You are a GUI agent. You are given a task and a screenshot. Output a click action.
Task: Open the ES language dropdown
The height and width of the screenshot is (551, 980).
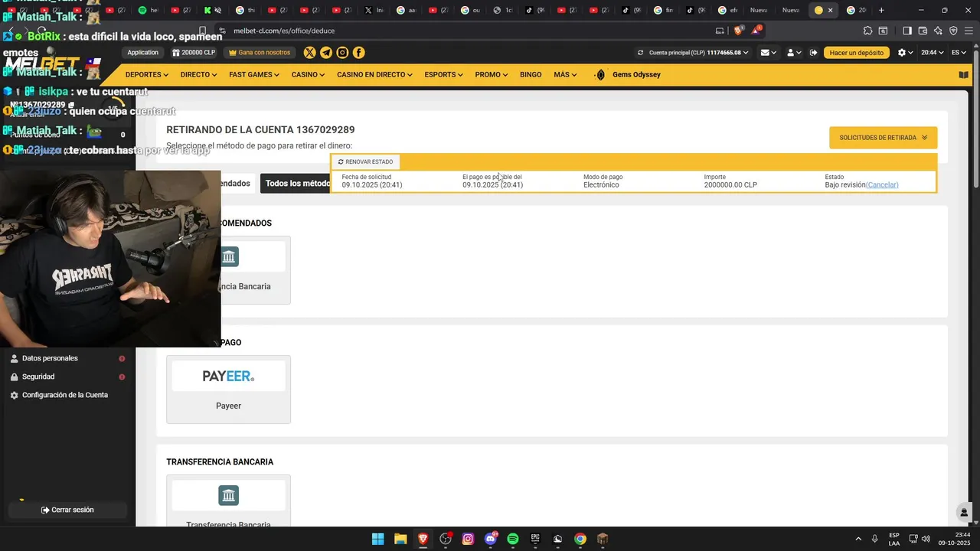coord(959,53)
